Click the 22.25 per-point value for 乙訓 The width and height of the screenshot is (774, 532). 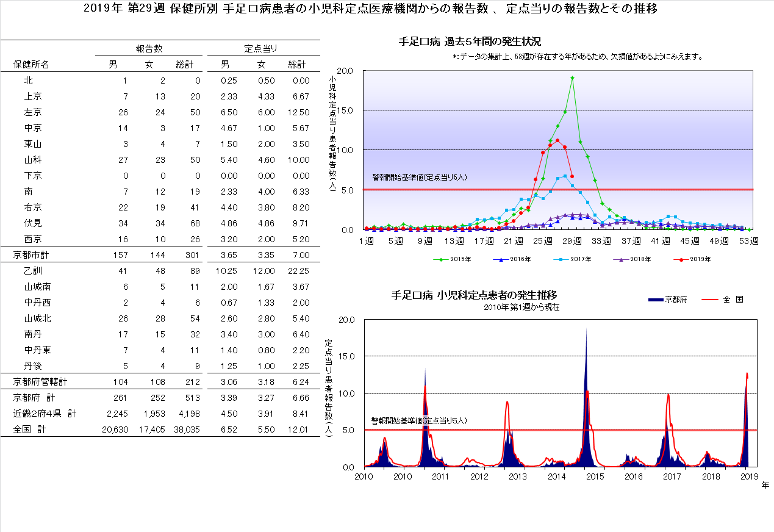coord(299,271)
